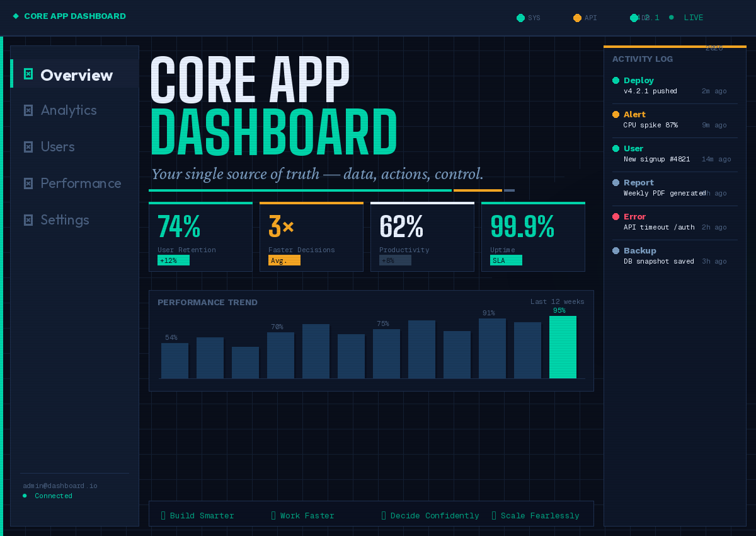The width and height of the screenshot is (756, 536).
Task: Click the Users sidebar icon
Action: (x=28, y=147)
